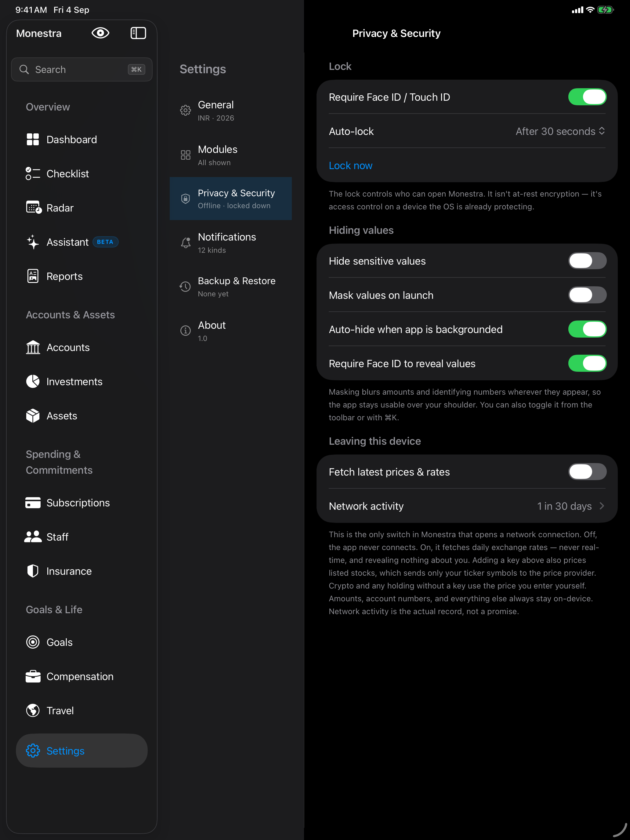Enable Hide sensitive values switch
Screen dimensions: 630x840
[587, 261]
